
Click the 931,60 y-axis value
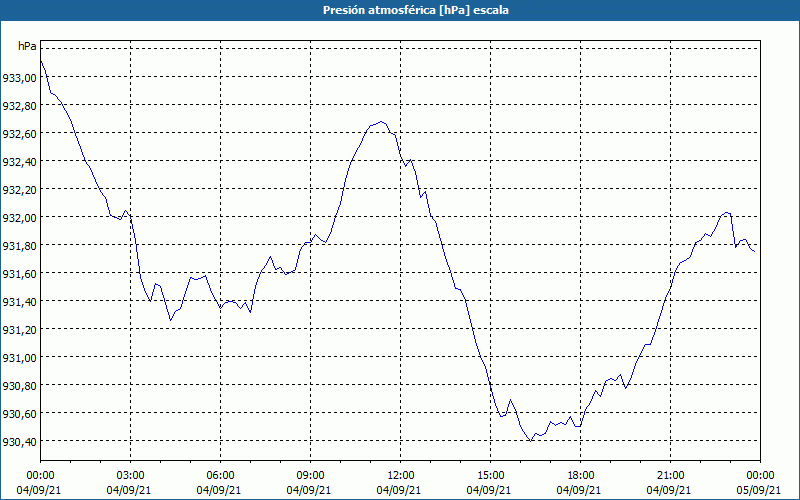[x=19, y=274]
